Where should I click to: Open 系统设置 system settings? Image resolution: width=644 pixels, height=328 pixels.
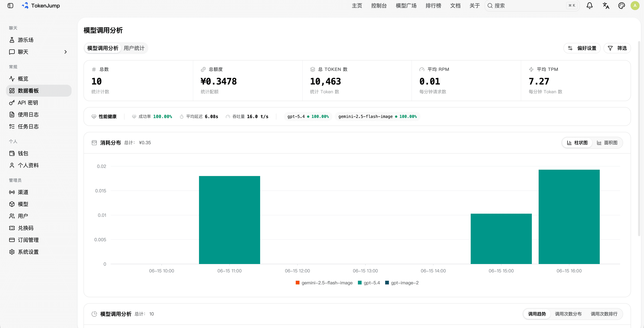[x=39, y=252]
